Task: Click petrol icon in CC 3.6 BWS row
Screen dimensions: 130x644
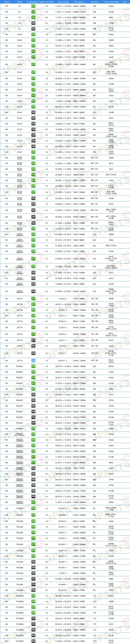Action: (x=33, y=17)
